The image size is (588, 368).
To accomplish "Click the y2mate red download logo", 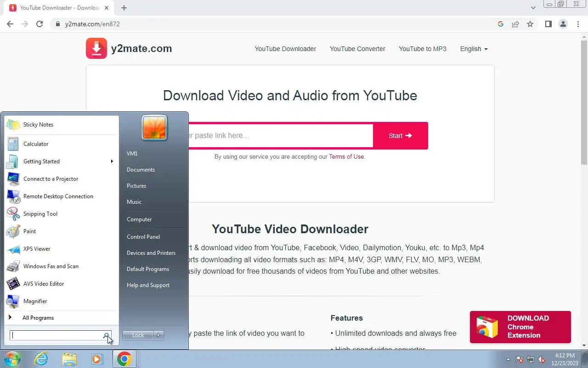I will [96, 48].
